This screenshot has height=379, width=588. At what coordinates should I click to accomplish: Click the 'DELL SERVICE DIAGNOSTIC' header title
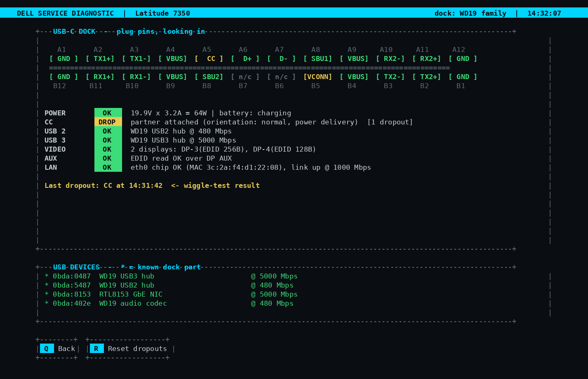coord(65,13)
